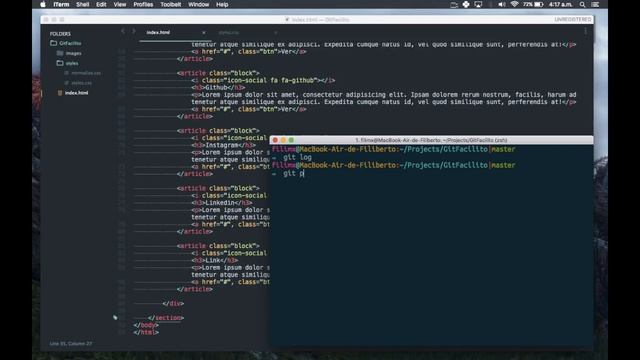The height and width of the screenshot is (360, 640).
Task: Click the AirPlay display icon in menu bar
Action: (x=478, y=4)
